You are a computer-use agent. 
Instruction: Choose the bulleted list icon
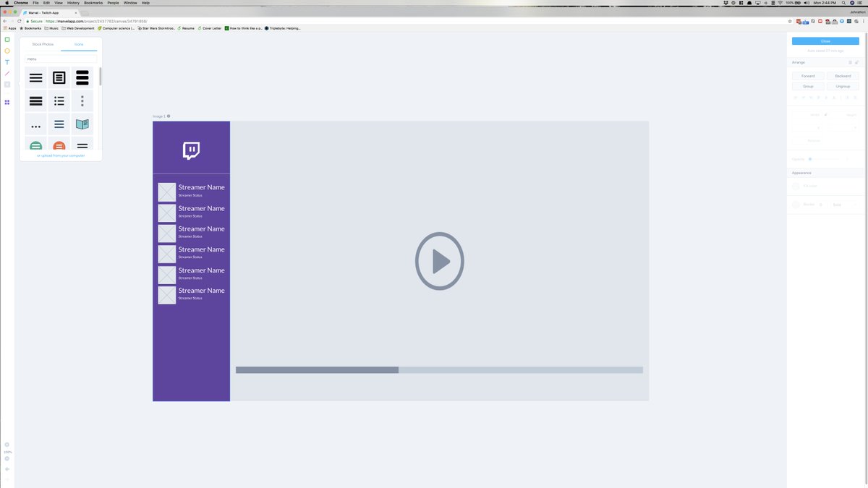click(x=59, y=101)
